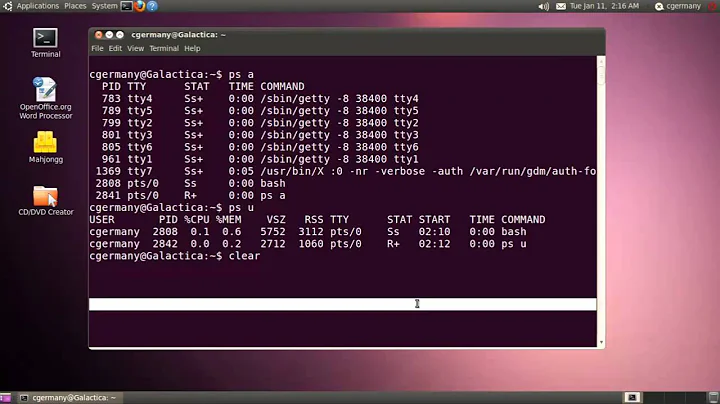
Task: Click PID 2808 in ps a output
Action: pos(108,183)
